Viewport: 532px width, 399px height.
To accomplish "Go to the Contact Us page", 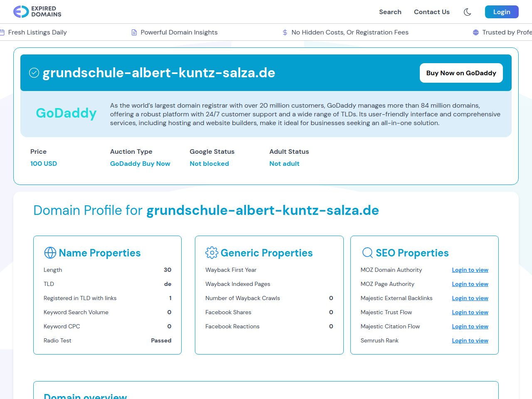I will coord(431,12).
